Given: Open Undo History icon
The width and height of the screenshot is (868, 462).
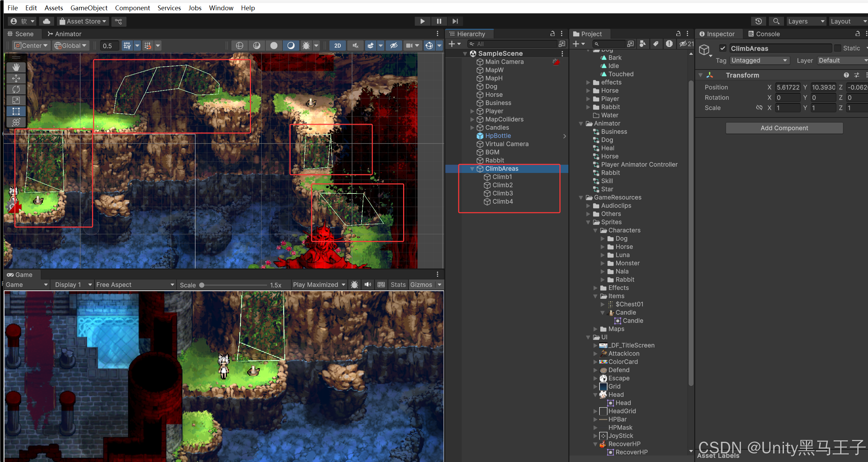Looking at the screenshot, I should (758, 21).
